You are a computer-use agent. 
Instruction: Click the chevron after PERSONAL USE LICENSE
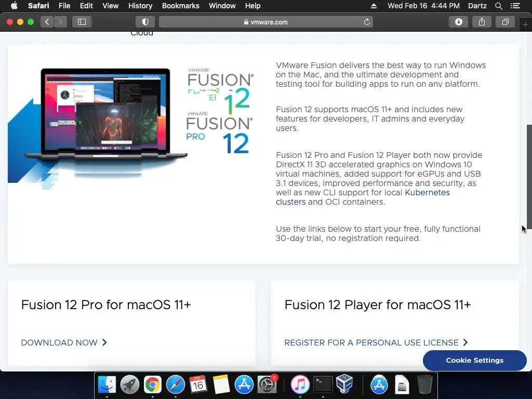coord(465,342)
